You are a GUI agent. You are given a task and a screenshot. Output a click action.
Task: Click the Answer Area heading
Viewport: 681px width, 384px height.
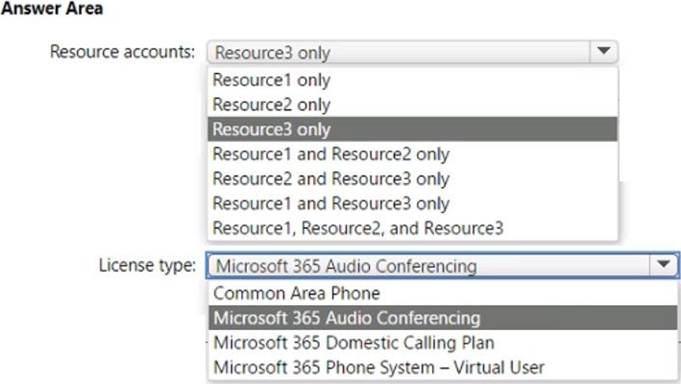(52, 8)
